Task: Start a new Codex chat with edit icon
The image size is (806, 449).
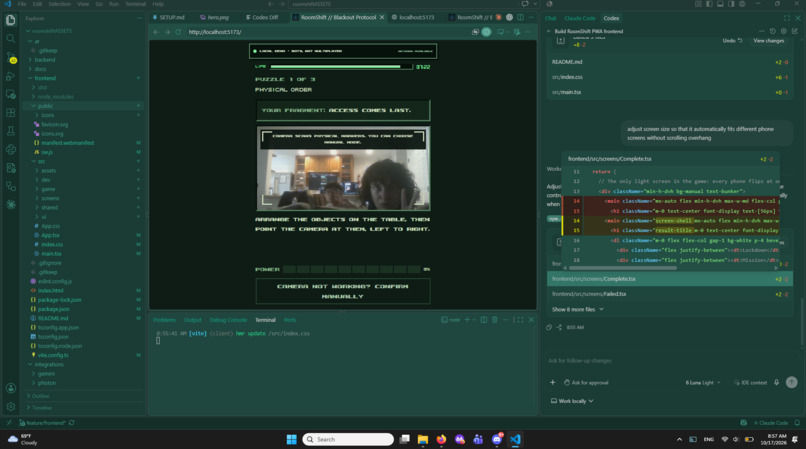Action: [795, 31]
